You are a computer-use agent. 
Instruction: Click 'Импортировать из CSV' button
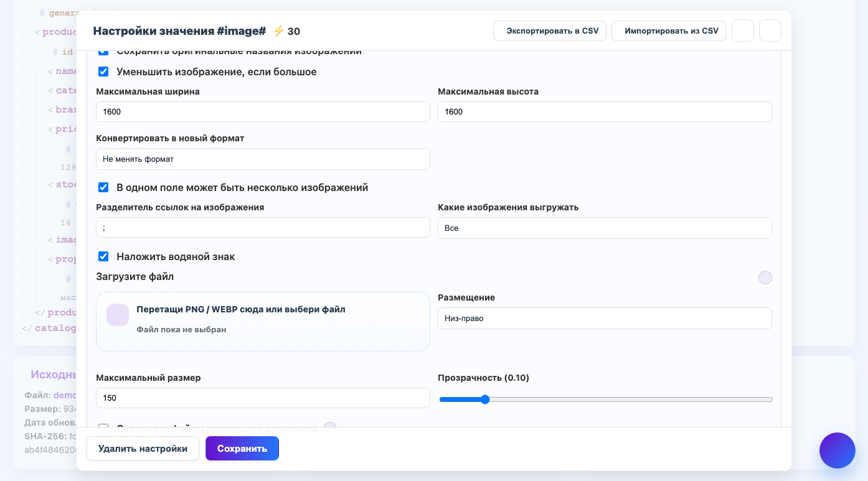(x=669, y=30)
